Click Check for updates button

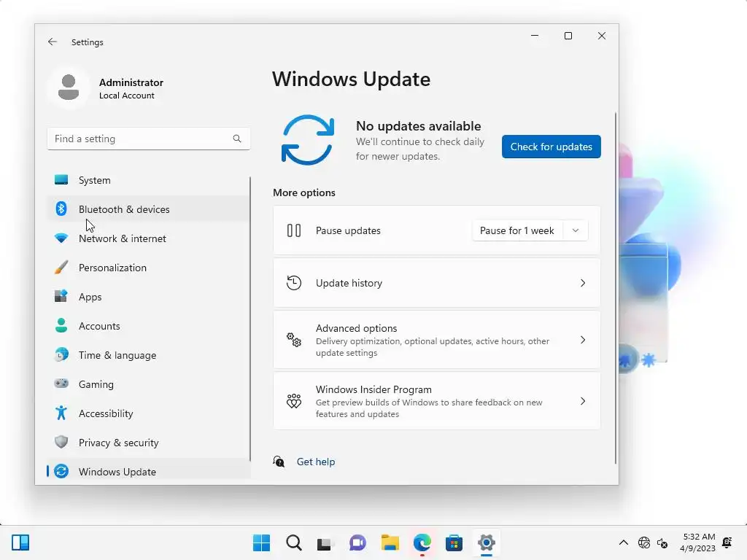(551, 147)
